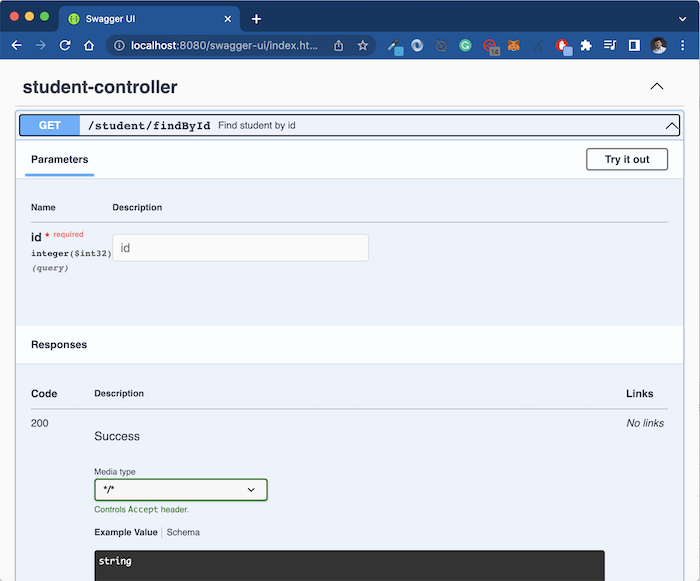View site information for localhost
This screenshot has height=581, width=700.
[x=119, y=45]
